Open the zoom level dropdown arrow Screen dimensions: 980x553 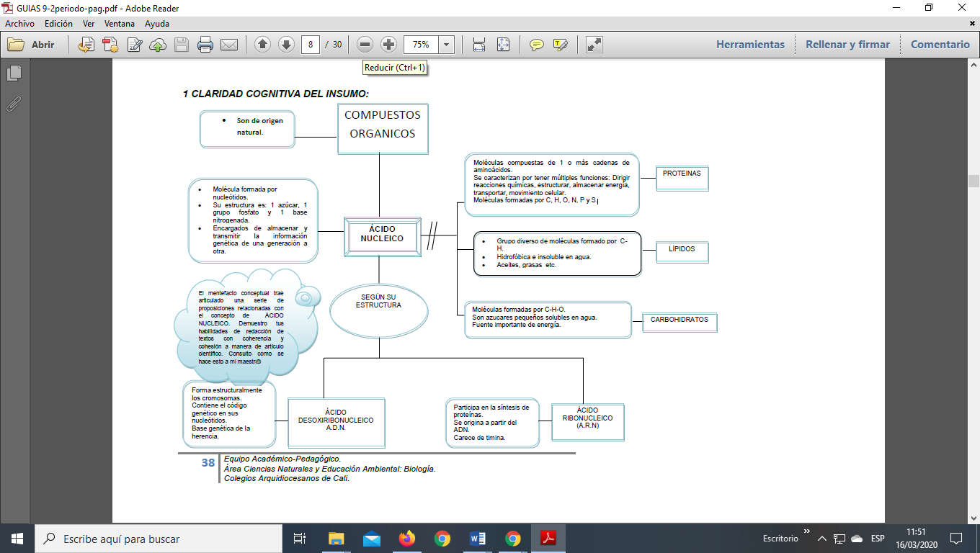pos(447,45)
